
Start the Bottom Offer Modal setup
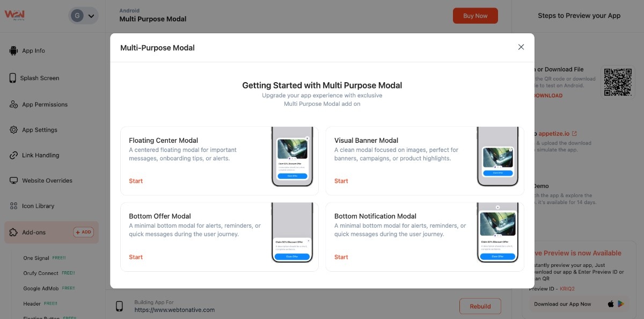point(136,257)
